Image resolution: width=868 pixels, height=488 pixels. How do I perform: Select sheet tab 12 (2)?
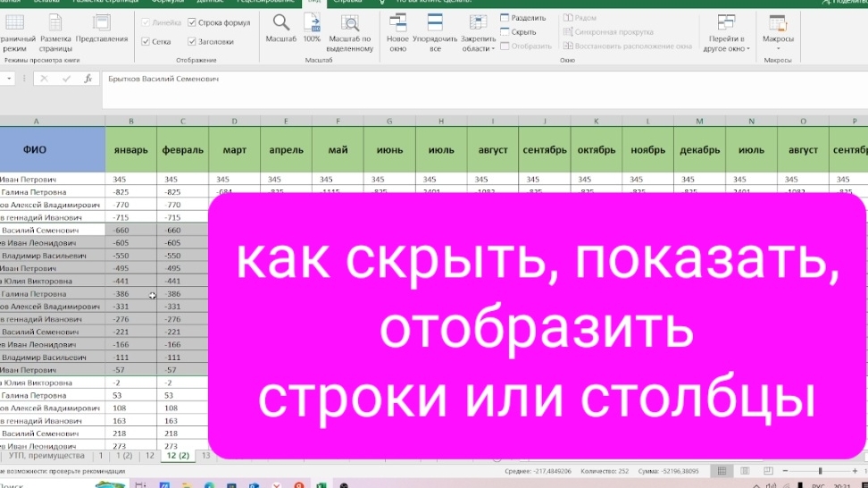pos(178,456)
